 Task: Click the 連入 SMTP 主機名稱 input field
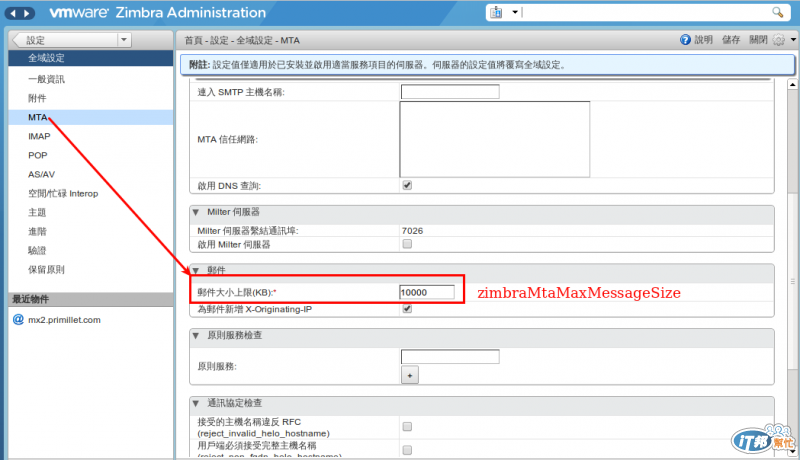pyautogui.click(x=450, y=92)
